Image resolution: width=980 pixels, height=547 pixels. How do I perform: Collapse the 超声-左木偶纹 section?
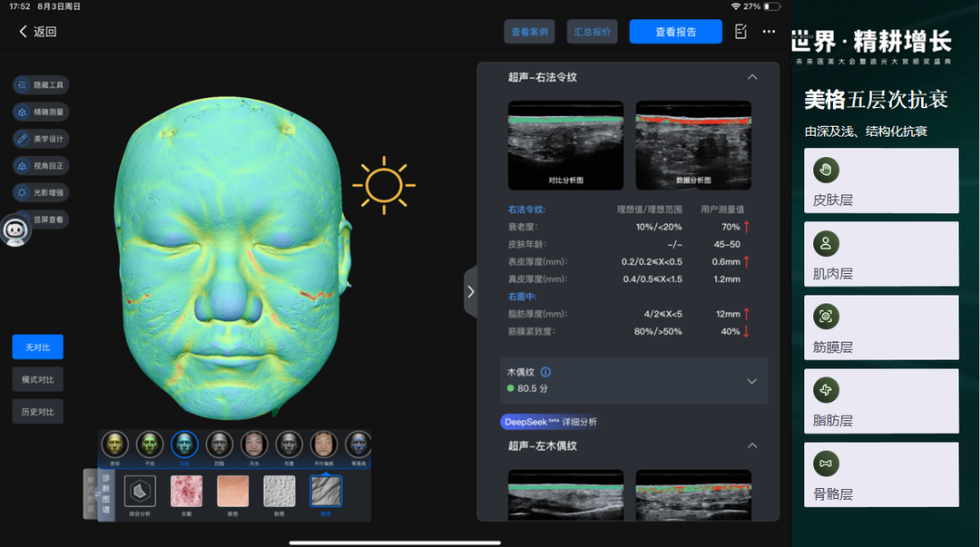click(751, 445)
